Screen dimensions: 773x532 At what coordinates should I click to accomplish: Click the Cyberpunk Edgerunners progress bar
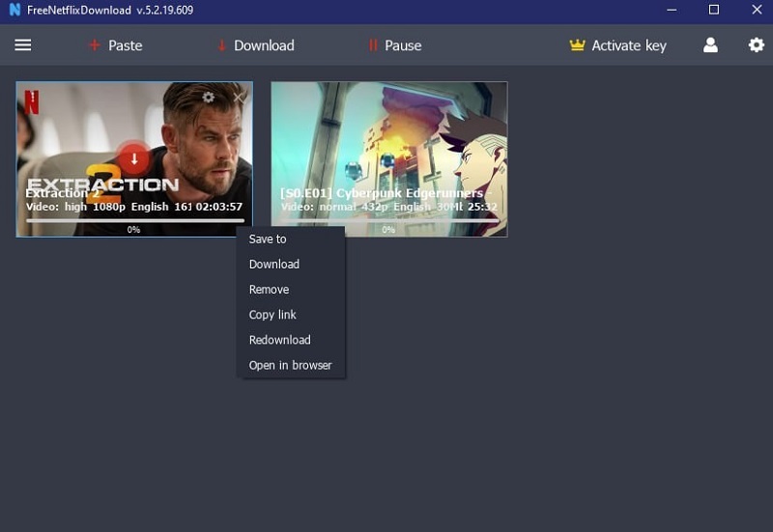[389, 221]
